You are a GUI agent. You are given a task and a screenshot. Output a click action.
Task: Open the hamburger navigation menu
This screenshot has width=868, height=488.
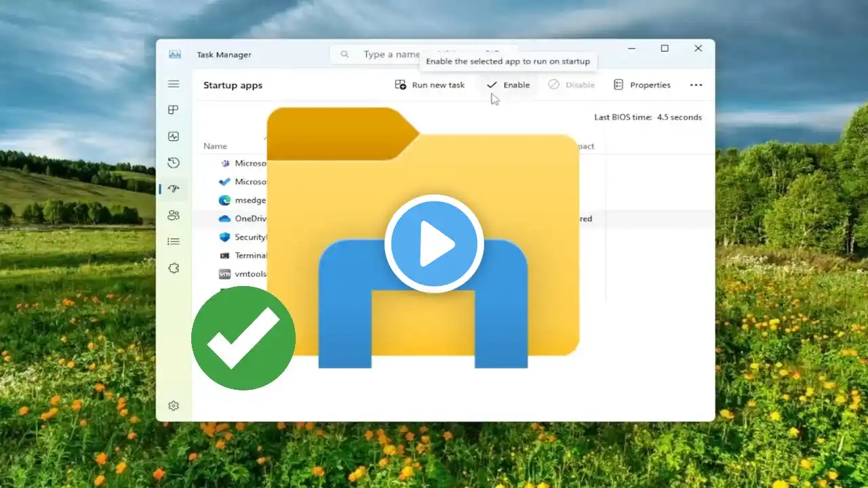[x=174, y=84]
